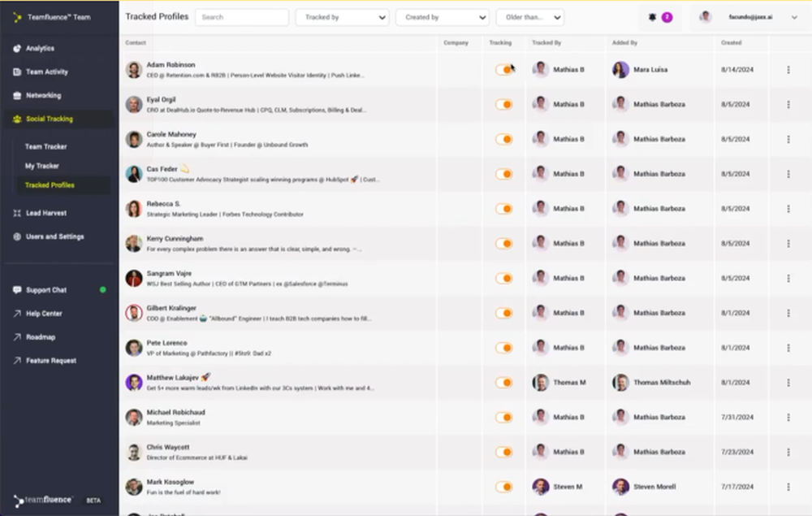This screenshot has height=516, width=812.
Task: Click the Created column header
Action: 732,42
